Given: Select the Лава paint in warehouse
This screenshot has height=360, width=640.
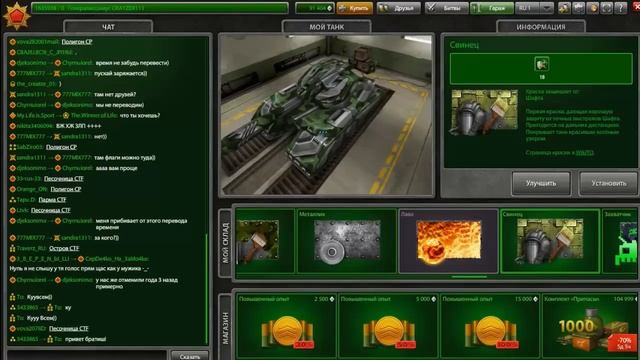Looking at the screenshot, I should tap(448, 241).
